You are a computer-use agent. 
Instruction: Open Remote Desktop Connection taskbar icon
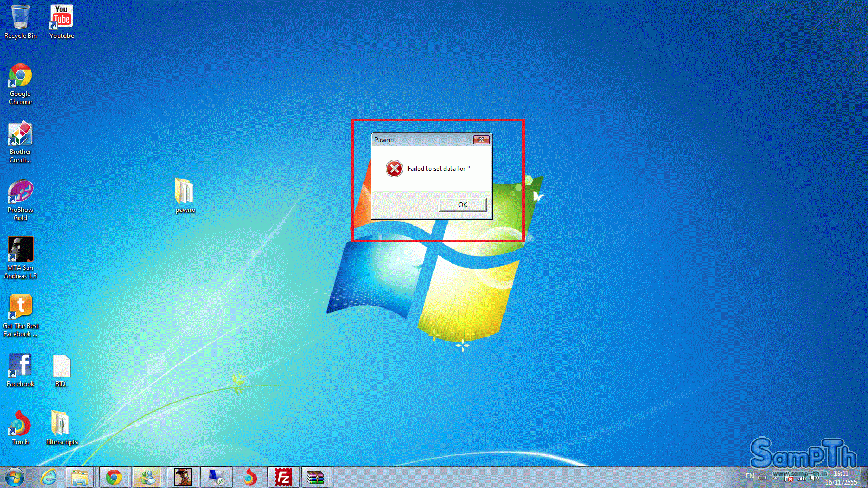pos(216,477)
